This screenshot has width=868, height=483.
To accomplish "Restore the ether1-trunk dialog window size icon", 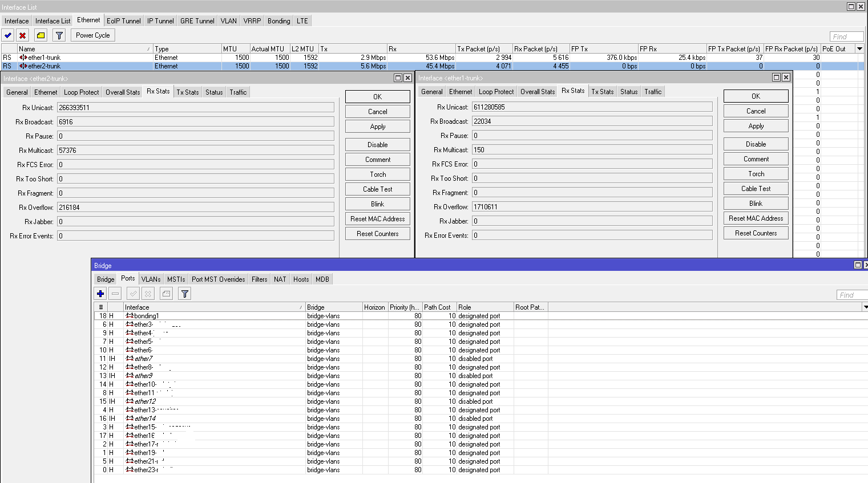I will click(776, 78).
